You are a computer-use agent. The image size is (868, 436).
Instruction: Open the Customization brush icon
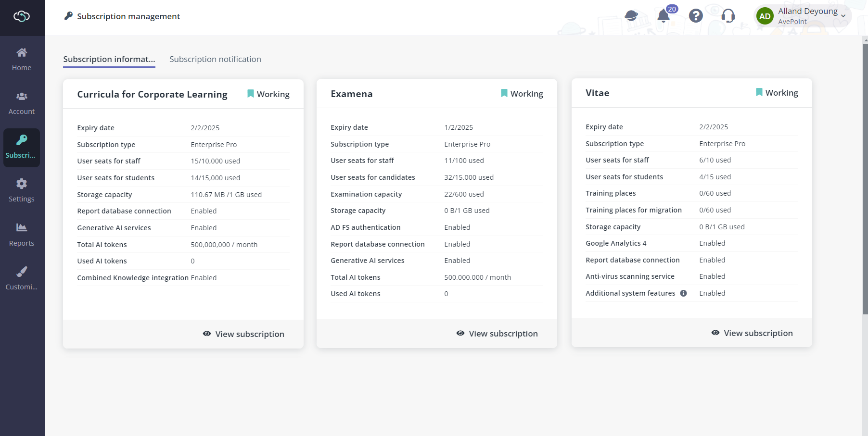pos(22,272)
